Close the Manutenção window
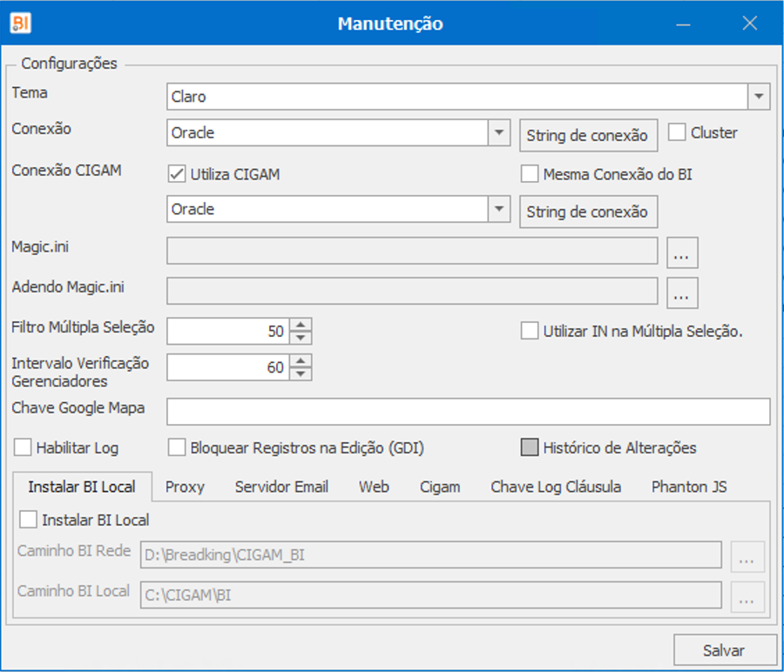 tap(749, 24)
